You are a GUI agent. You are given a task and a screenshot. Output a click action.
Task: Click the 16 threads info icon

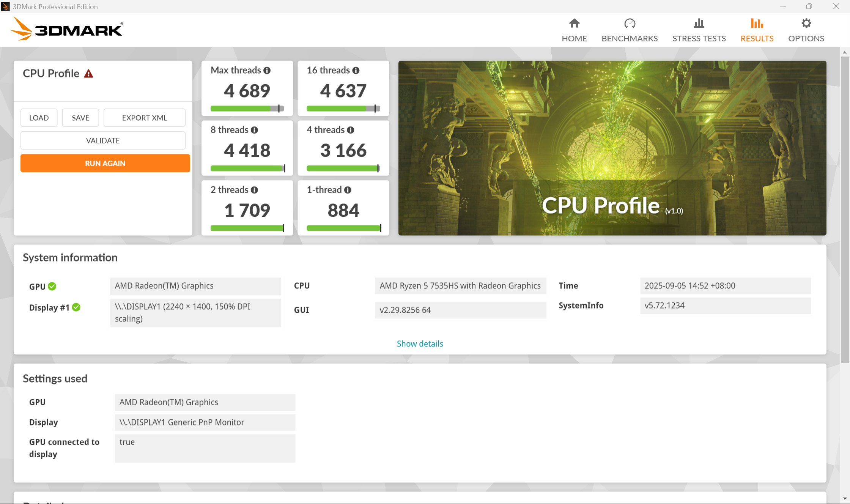pyautogui.click(x=356, y=71)
